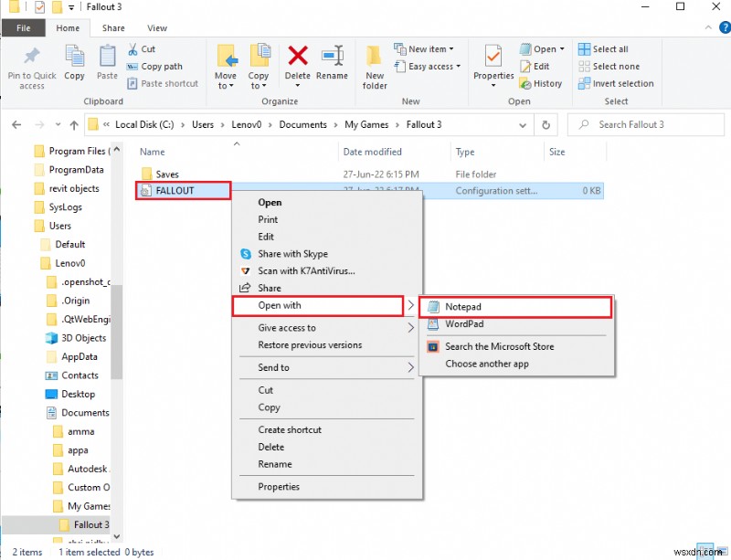This screenshot has height=560, width=731.
Task: Click Select none in ribbon
Action: click(609, 66)
